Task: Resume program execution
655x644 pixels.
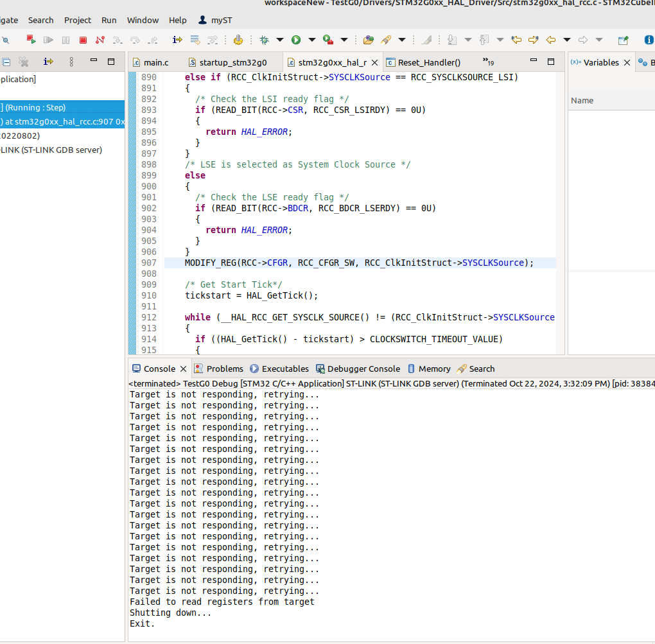Action: click(48, 40)
